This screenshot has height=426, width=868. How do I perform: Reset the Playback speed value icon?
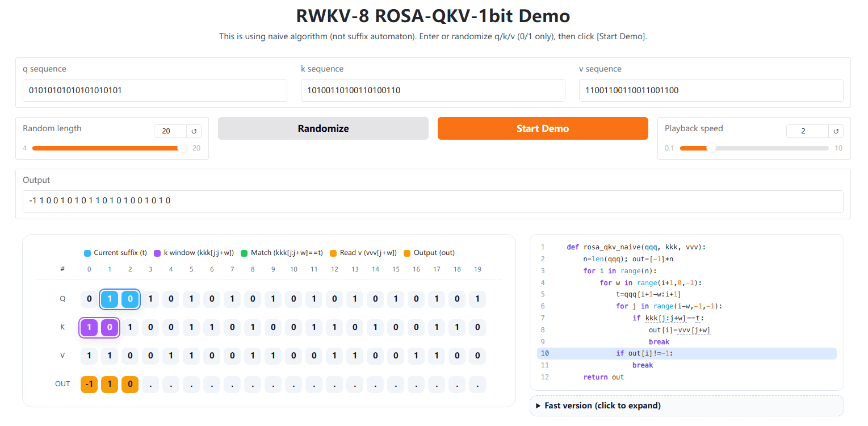[836, 131]
